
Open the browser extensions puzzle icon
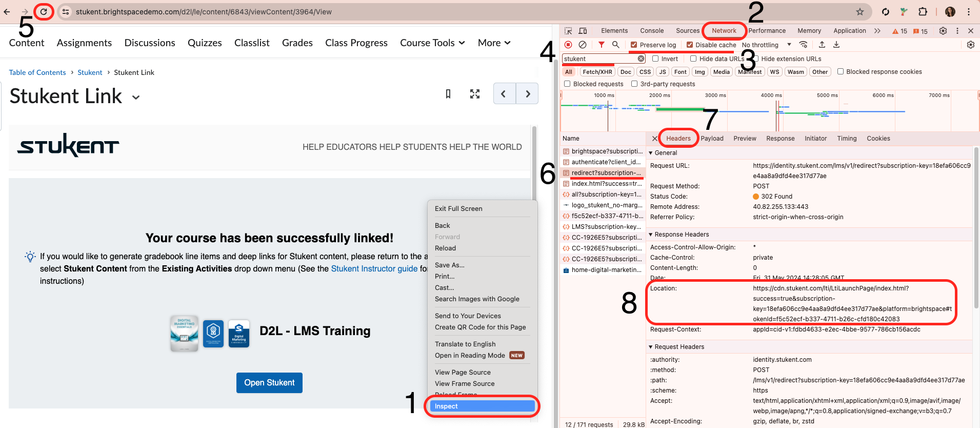pos(923,11)
